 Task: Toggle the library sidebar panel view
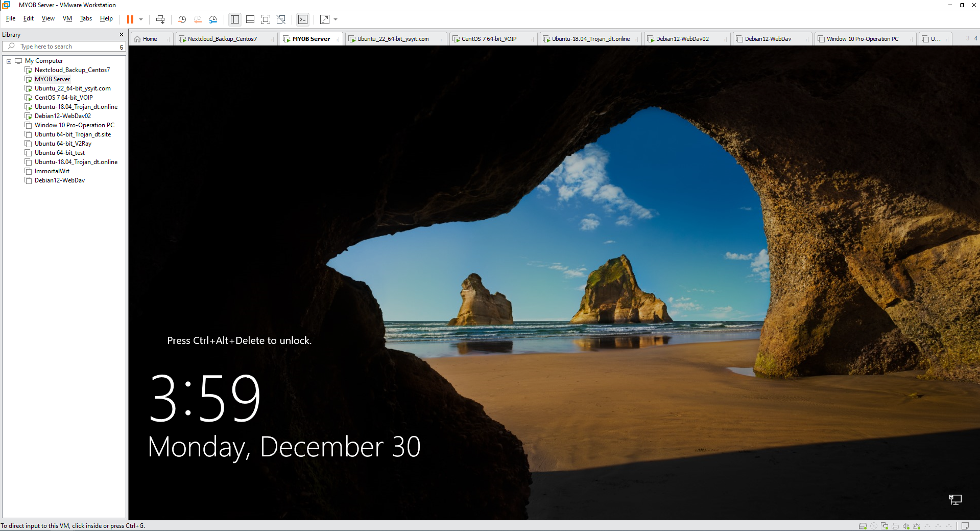[x=235, y=19]
